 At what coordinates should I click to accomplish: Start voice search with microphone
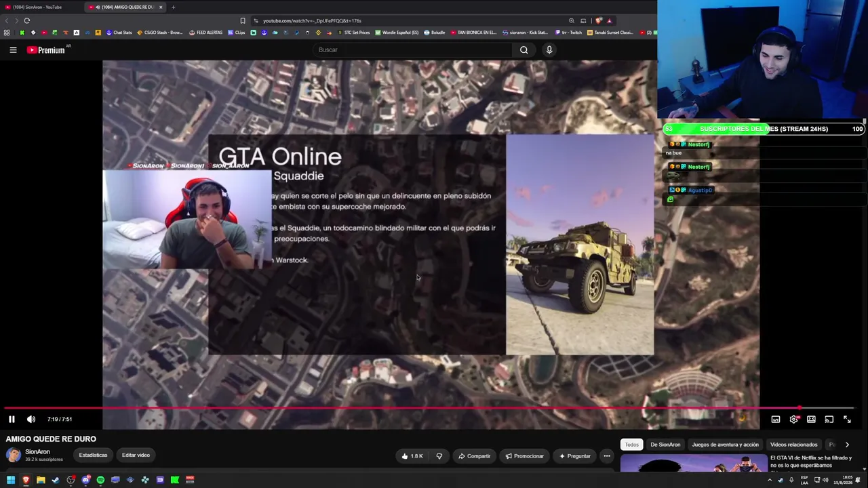(x=549, y=49)
